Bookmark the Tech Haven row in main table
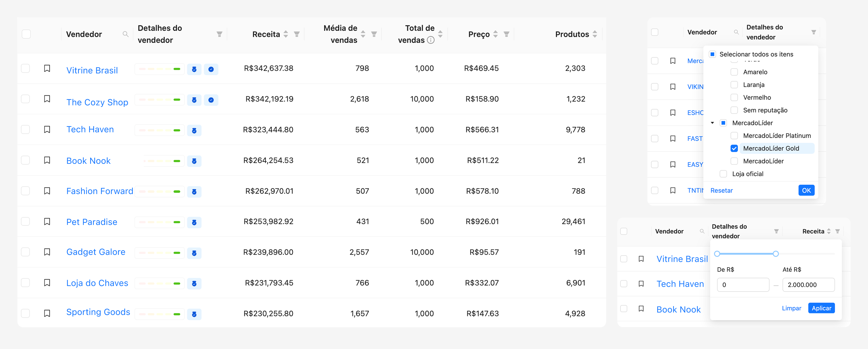The width and height of the screenshot is (868, 349). point(47,129)
